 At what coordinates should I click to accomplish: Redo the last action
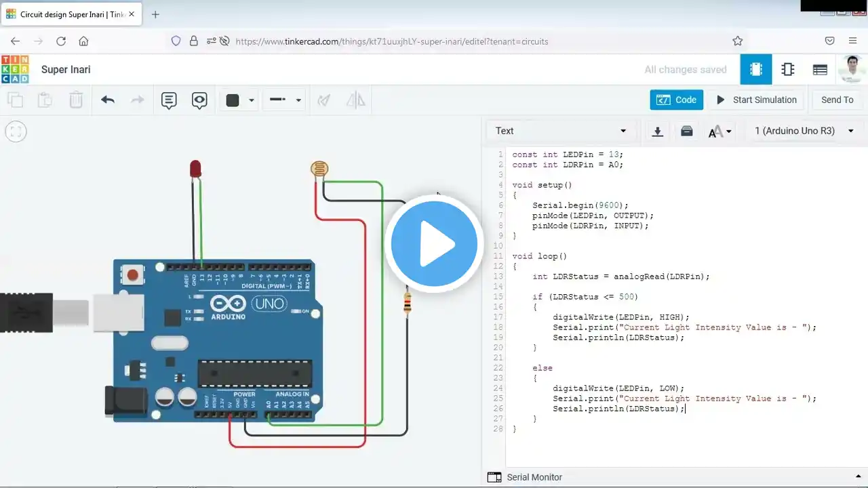pyautogui.click(x=138, y=100)
